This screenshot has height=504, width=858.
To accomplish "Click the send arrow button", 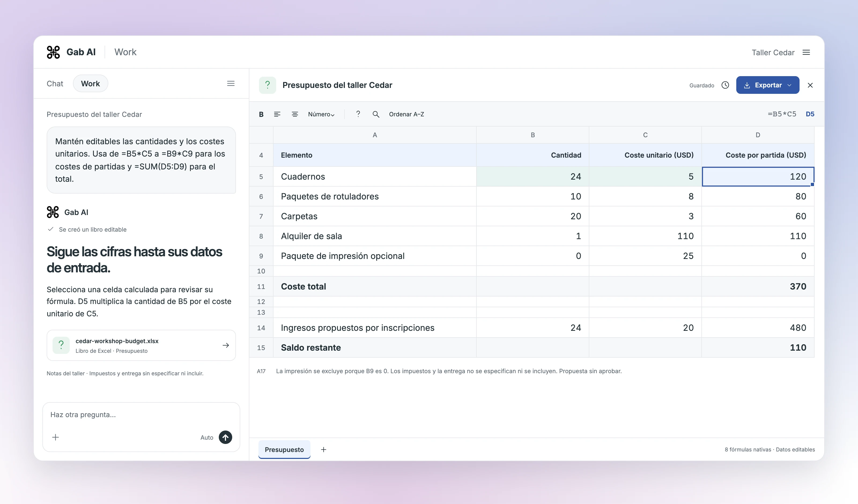I will click(x=225, y=437).
